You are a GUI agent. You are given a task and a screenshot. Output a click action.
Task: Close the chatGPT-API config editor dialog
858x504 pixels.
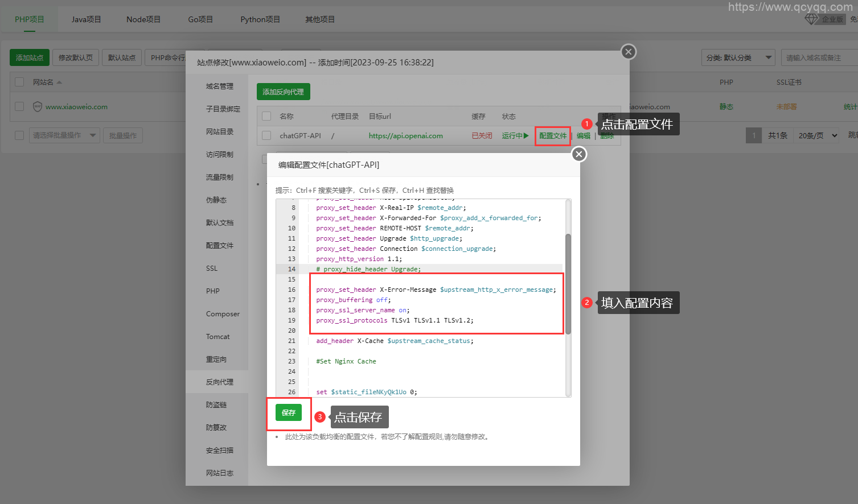click(x=579, y=154)
